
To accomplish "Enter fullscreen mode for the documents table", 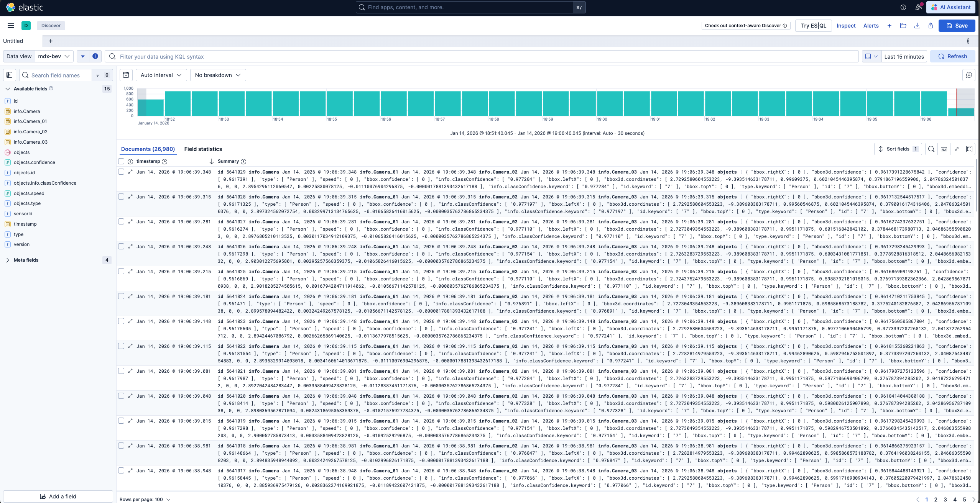I will coord(969,149).
